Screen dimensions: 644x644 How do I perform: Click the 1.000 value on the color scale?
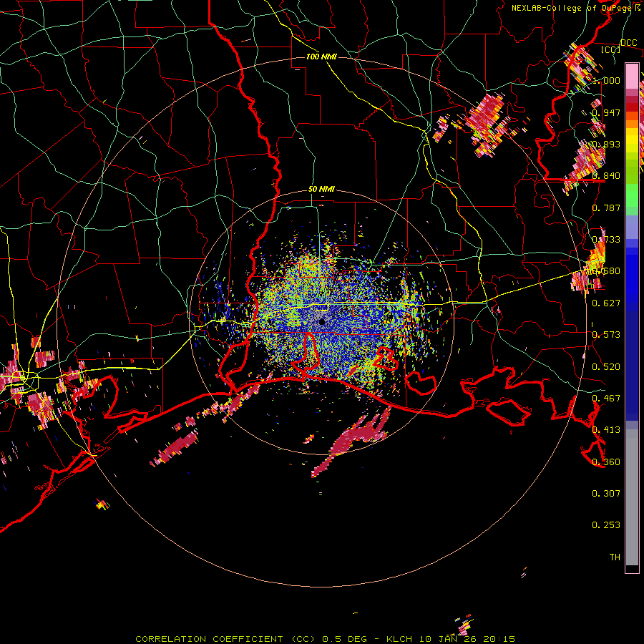pos(606,80)
